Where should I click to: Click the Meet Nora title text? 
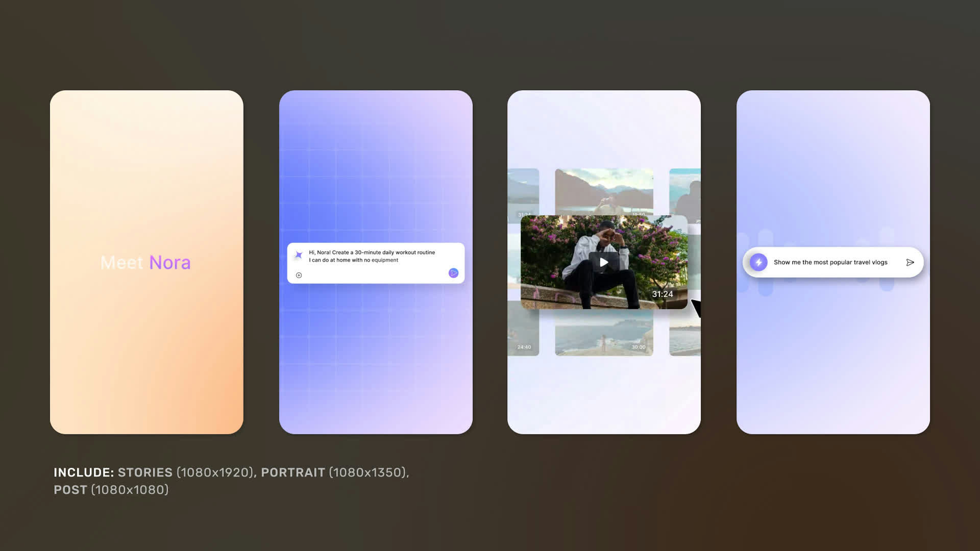pos(146,262)
